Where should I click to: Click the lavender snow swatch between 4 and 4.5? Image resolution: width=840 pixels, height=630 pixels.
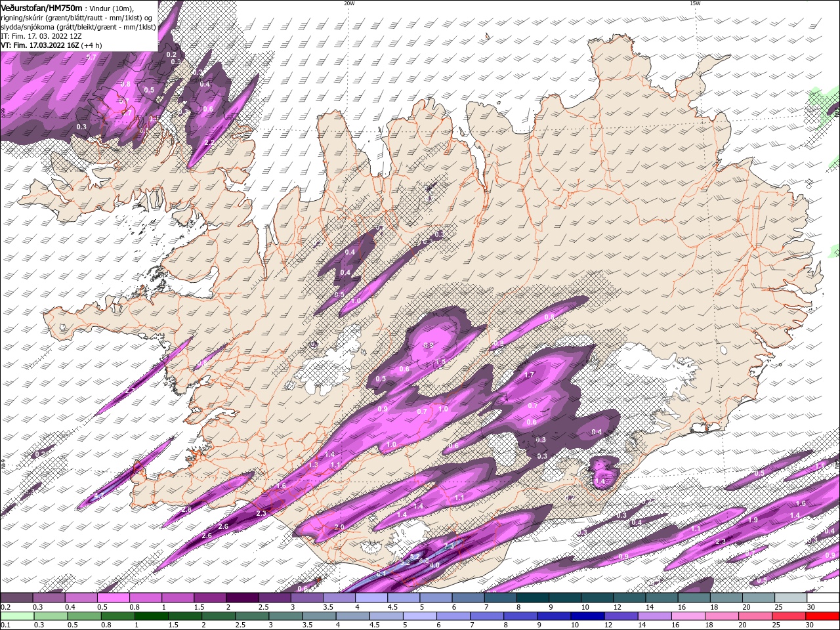click(371, 598)
